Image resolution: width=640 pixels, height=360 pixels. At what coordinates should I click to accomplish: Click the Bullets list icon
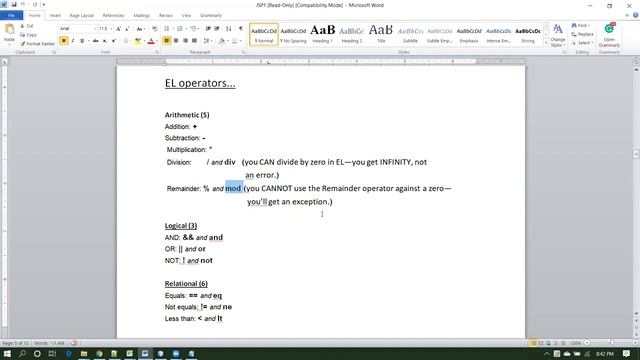point(167,29)
